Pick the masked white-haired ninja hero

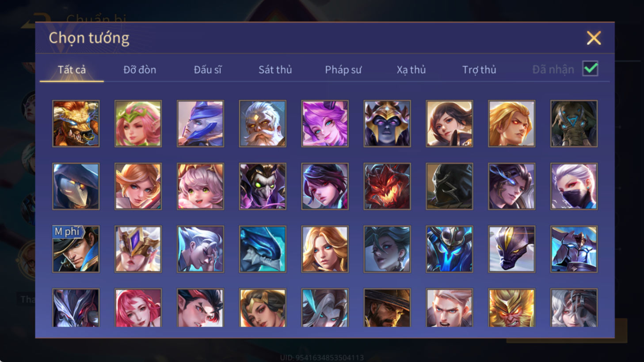tap(574, 186)
